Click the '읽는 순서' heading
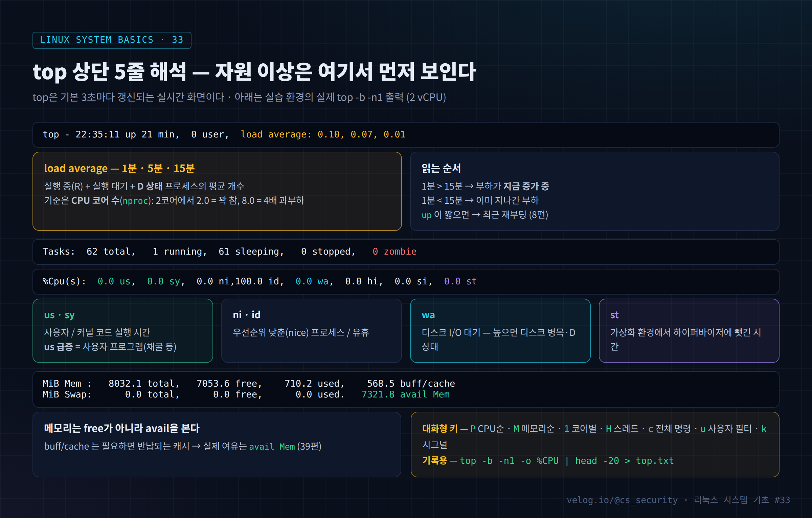Viewport: 812px width, 518px height. coord(441,168)
